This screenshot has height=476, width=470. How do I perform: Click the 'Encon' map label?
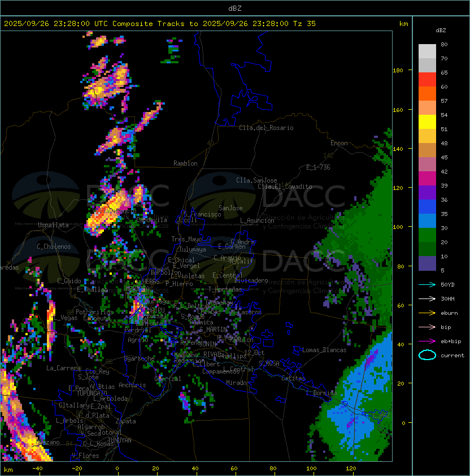click(339, 143)
